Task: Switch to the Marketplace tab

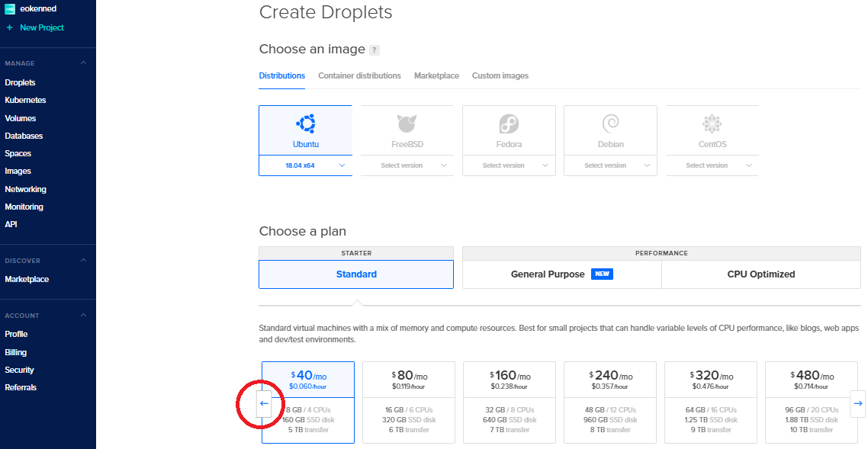Action: [436, 75]
